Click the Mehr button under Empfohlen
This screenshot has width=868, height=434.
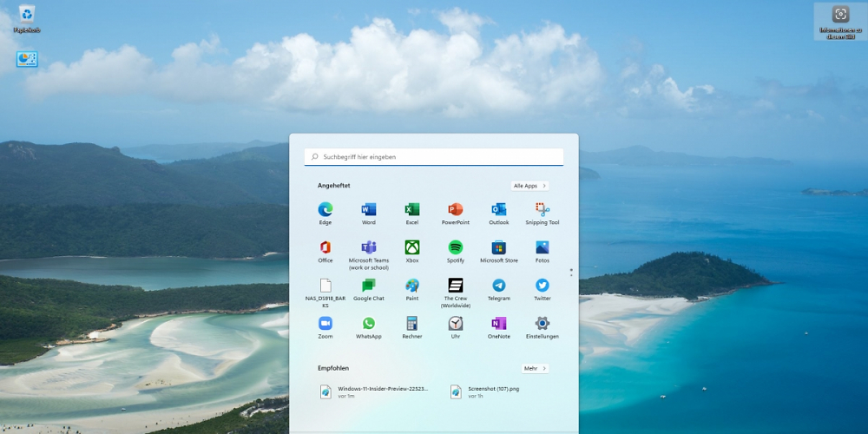tap(535, 368)
